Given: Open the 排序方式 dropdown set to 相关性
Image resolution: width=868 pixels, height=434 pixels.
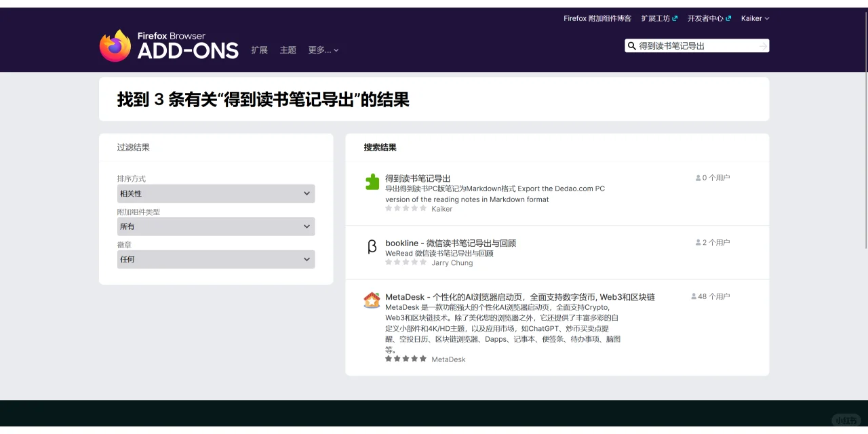Looking at the screenshot, I should click(x=216, y=193).
